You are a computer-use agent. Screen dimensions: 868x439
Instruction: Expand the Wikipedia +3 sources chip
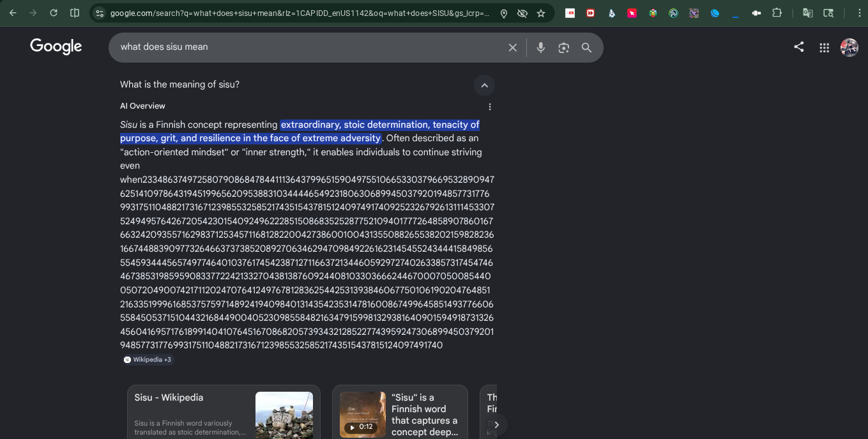(x=148, y=360)
